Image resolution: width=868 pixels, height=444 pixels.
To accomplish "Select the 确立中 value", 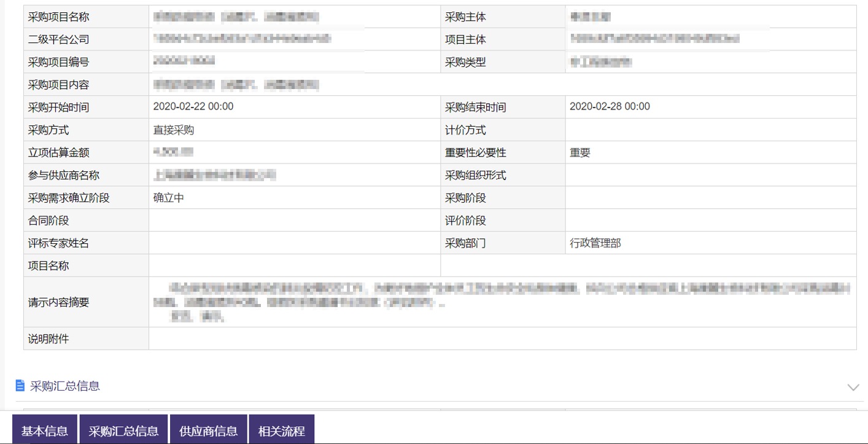I will point(169,198).
